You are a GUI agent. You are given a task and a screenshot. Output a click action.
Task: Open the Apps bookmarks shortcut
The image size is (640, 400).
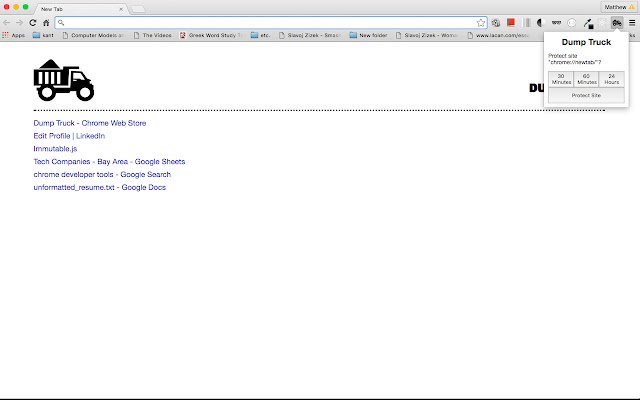point(13,36)
